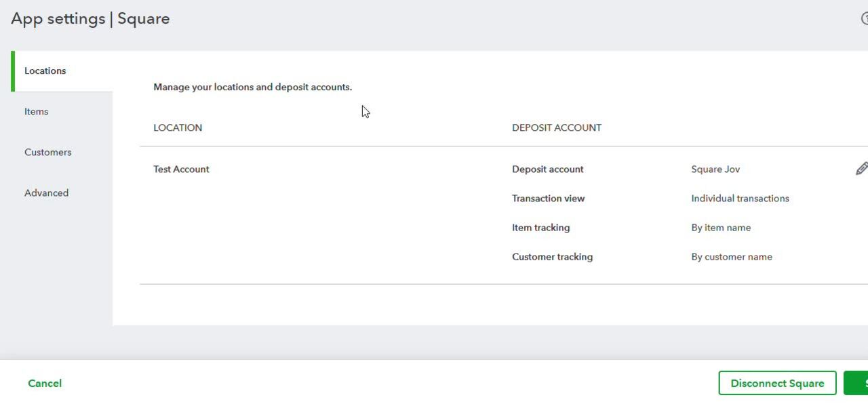
Task: Click the Customer tracking label
Action: [x=552, y=257]
